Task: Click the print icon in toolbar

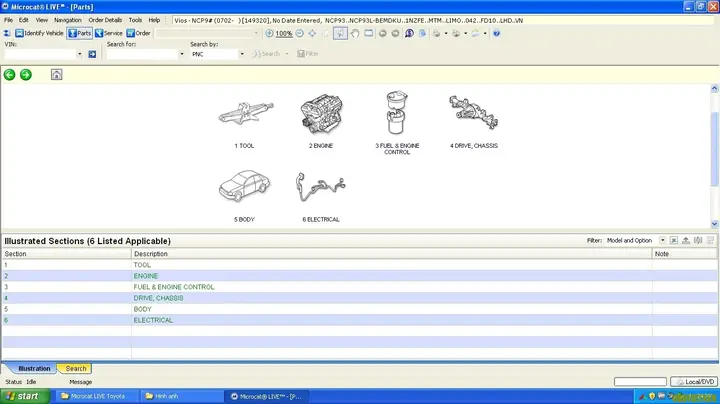Action: click(436, 33)
